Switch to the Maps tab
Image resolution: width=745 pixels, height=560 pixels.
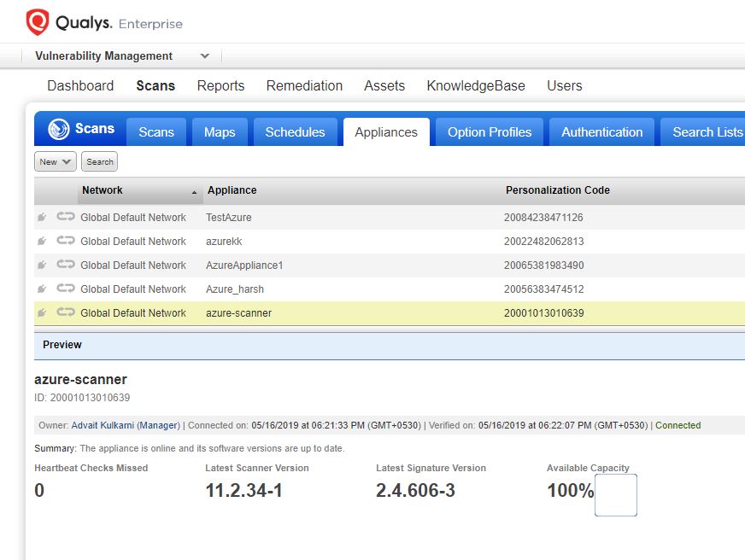coord(219,131)
